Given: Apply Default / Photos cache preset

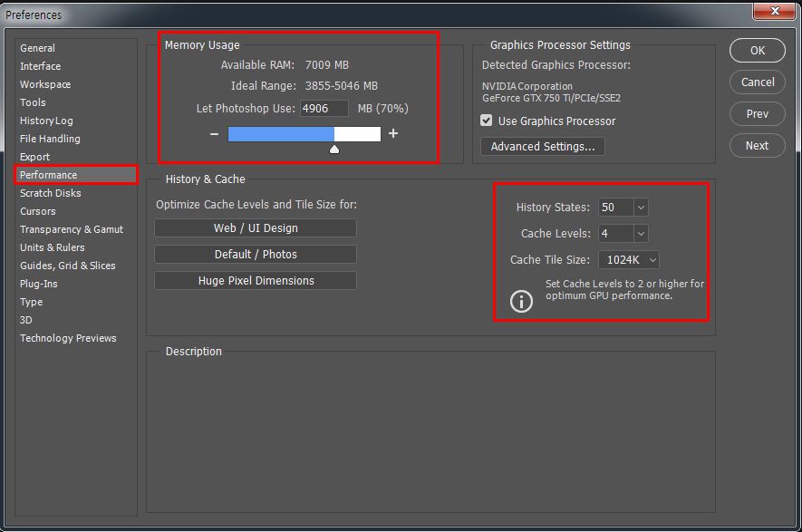Looking at the screenshot, I should [256, 255].
